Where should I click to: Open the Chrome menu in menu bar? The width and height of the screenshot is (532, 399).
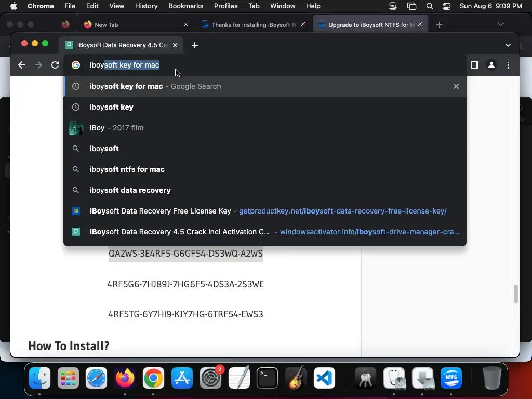41,6
